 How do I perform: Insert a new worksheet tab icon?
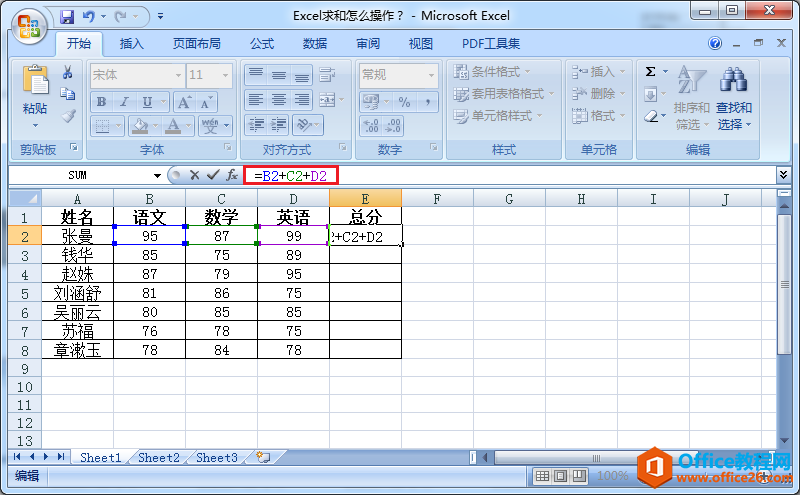click(263, 457)
